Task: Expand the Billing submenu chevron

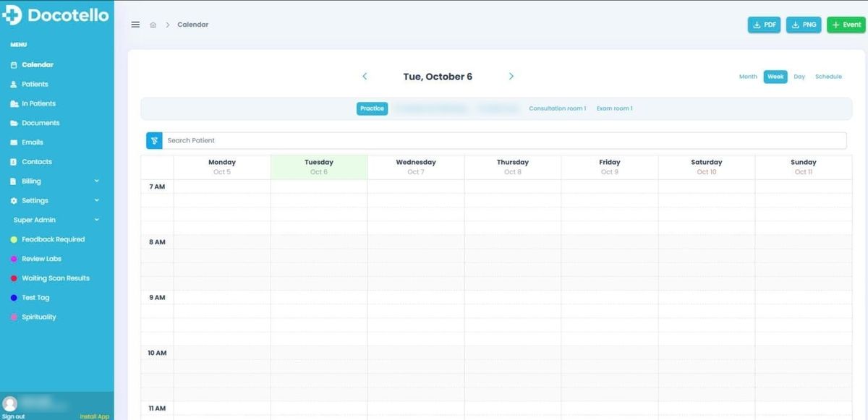Action: (97, 181)
